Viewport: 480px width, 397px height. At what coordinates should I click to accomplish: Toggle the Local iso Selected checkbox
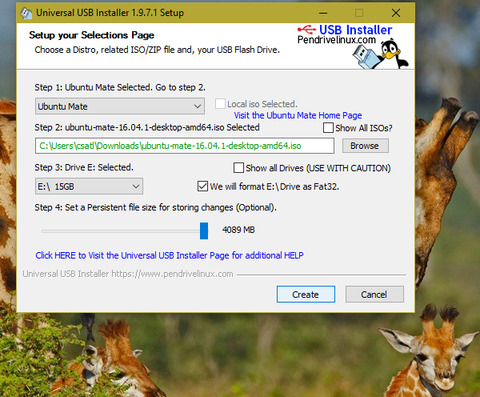coord(220,104)
